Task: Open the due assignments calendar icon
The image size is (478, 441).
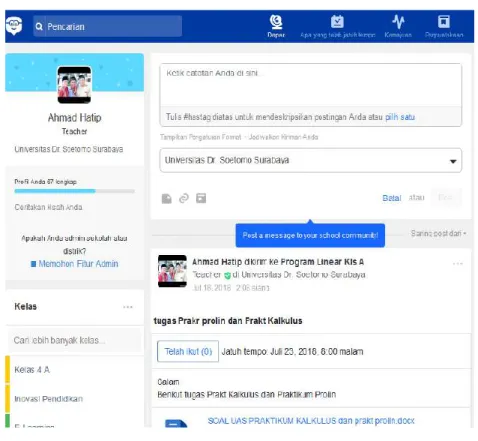Action: pyautogui.click(x=337, y=22)
